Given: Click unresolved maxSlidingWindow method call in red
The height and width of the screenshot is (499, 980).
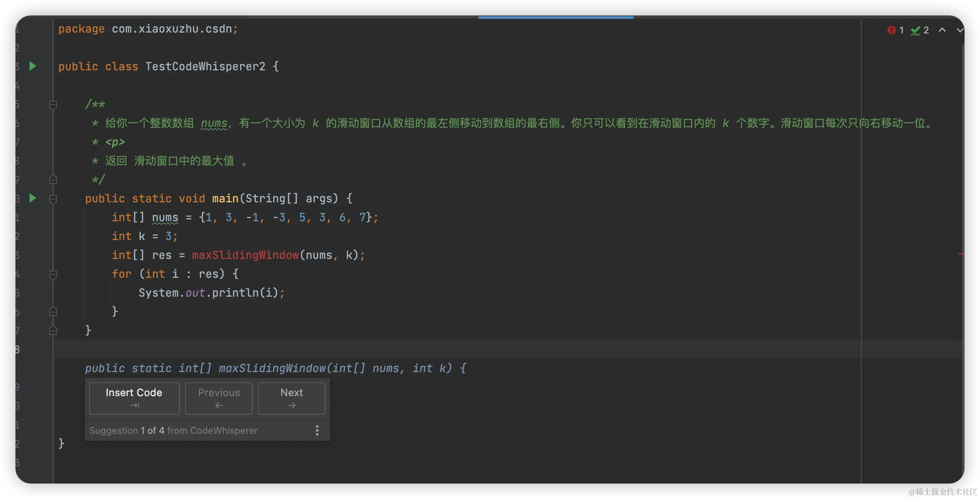Looking at the screenshot, I should 245,255.
